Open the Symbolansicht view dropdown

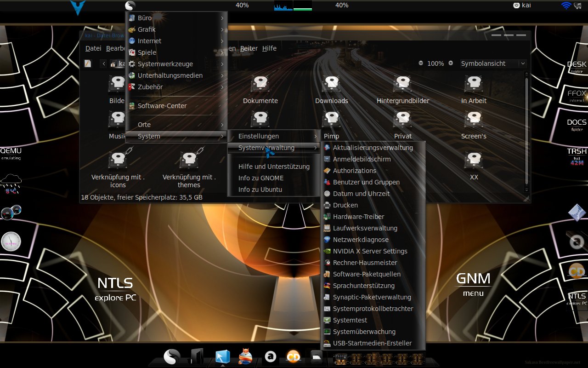(x=493, y=63)
